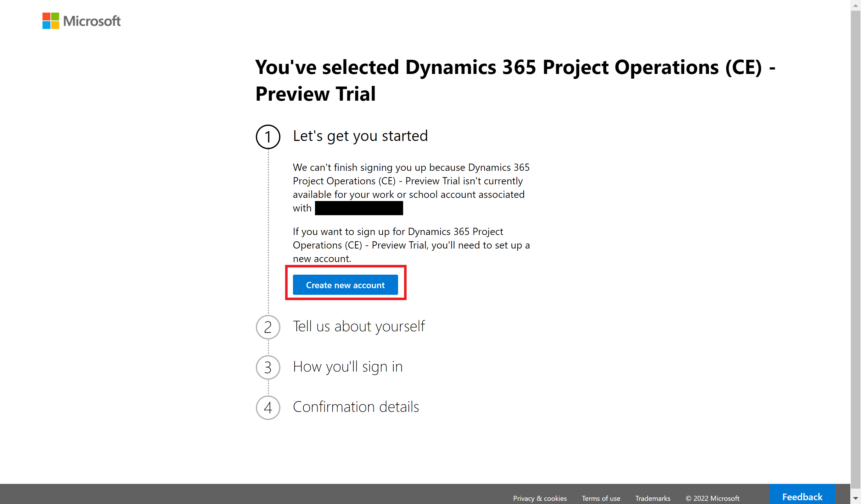Open the Trademarks footer link
Image resolution: width=861 pixels, height=504 pixels.
point(653,498)
